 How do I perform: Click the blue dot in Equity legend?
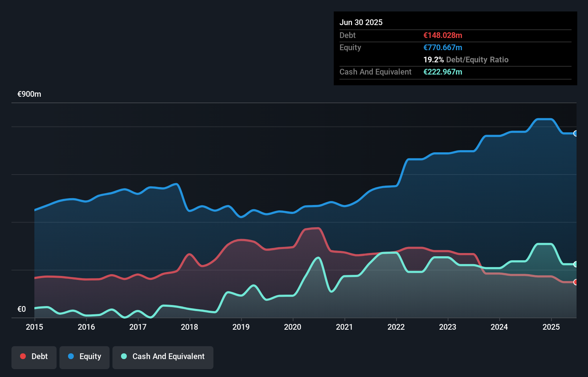pyautogui.click(x=71, y=356)
